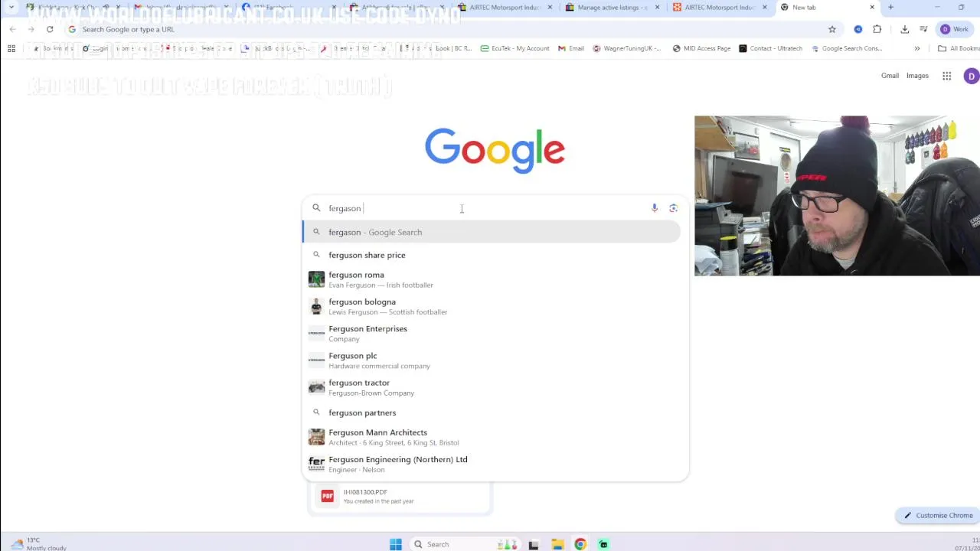
Task: Select 'fergason - Google Search' suggestion
Action: click(x=492, y=232)
